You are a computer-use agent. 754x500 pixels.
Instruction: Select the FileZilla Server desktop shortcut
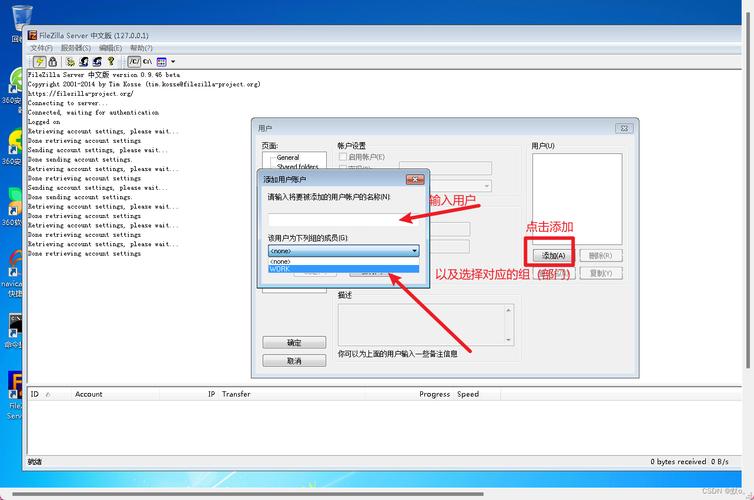tap(15, 385)
